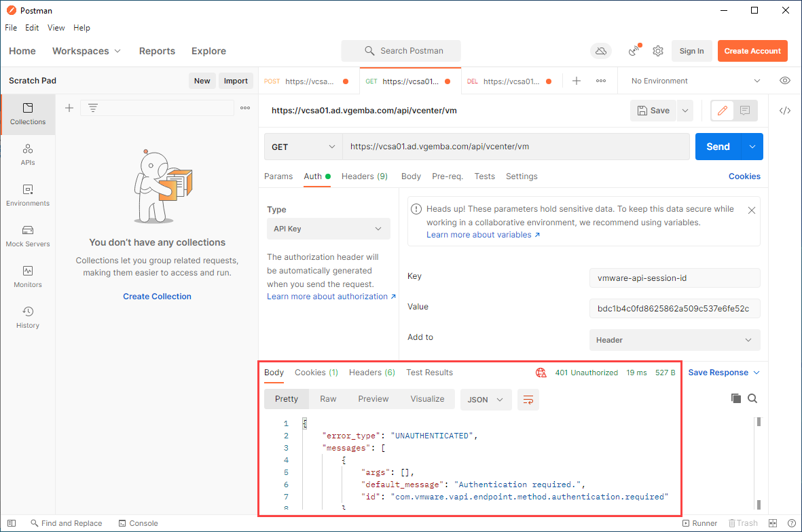Open the Collections sidebar panel

(x=28, y=114)
